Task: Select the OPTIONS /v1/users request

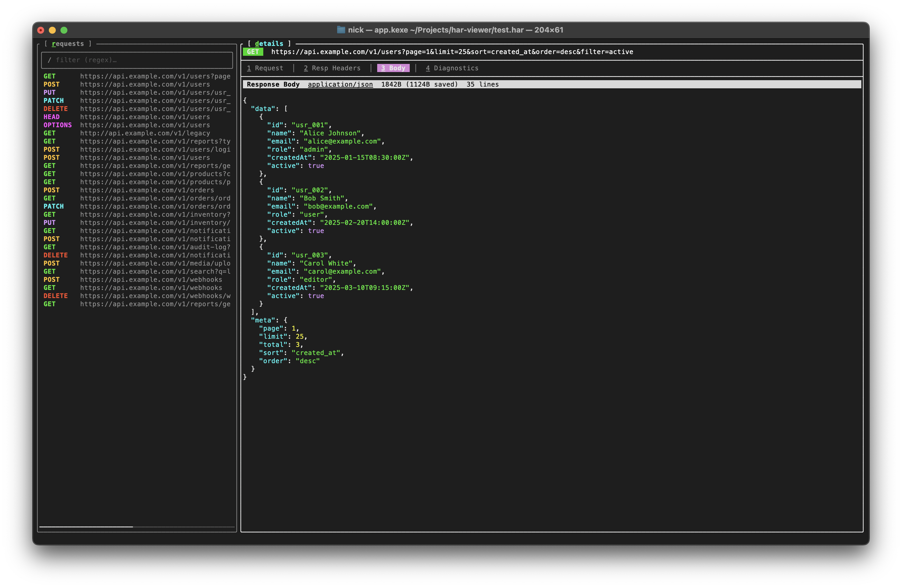Action: [x=137, y=125]
